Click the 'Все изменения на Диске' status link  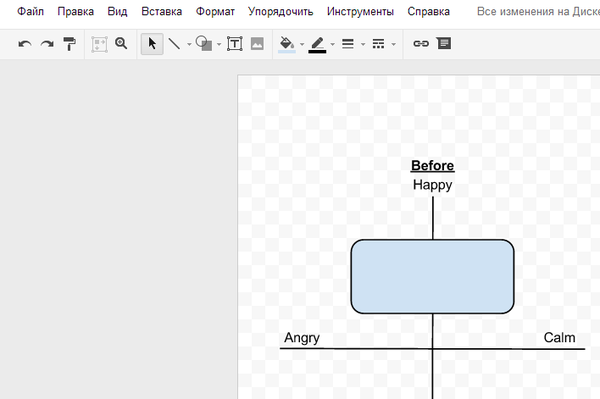click(538, 12)
